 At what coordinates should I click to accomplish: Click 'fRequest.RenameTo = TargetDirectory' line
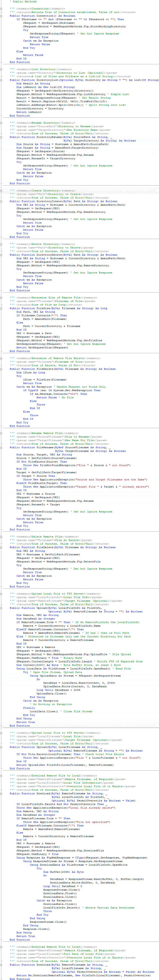coord(46,158)
